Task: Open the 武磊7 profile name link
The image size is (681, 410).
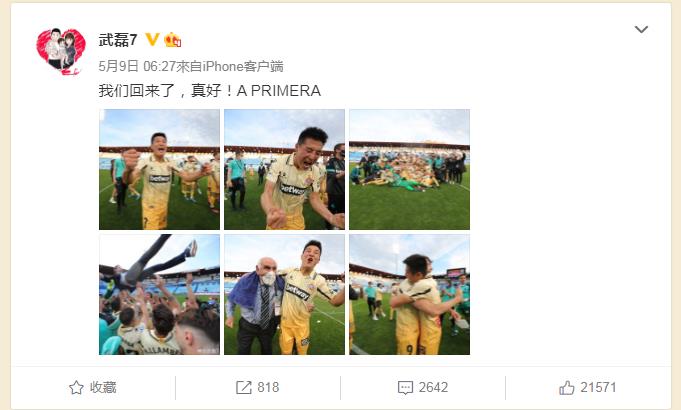Action: [x=118, y=40]
